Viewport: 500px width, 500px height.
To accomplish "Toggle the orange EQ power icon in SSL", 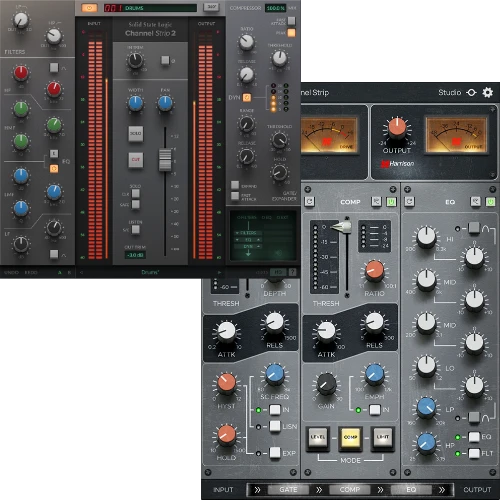I will (x=54, y=169).
